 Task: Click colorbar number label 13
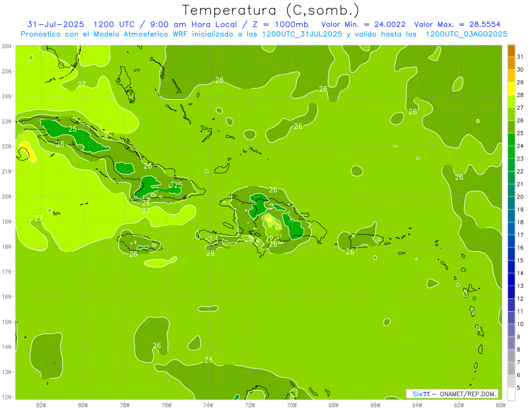[x=520, y=286]
